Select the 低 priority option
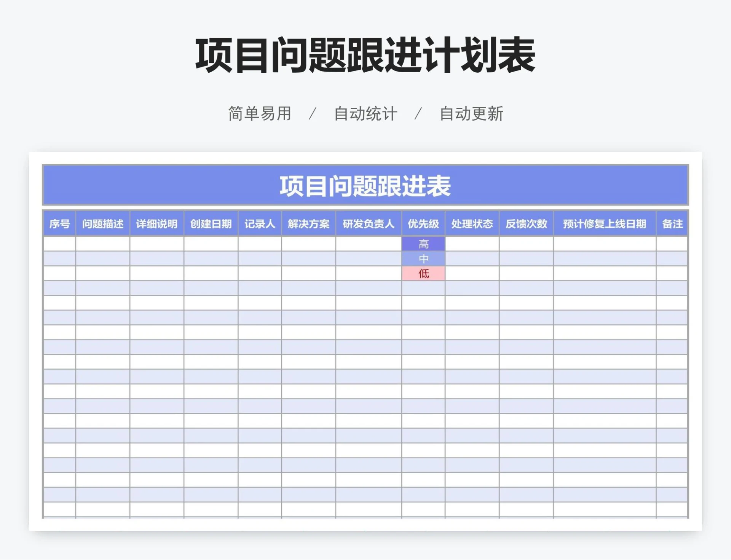This screenshot has width=731, height=560. click(424, 273)
